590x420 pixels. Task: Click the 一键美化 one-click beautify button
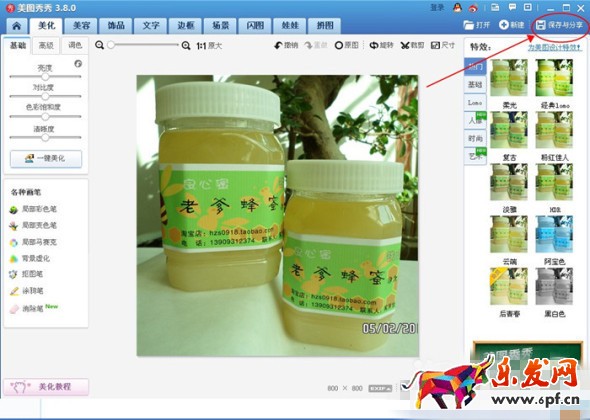pyautogui.click(x=46, y=158)
